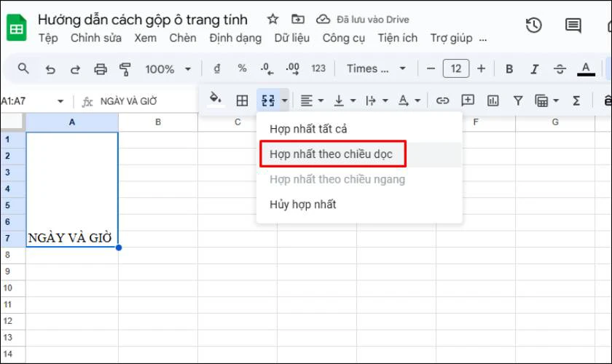Open the fill color bucket
This screenshot has height=364, width=612.
click(216, 100)
